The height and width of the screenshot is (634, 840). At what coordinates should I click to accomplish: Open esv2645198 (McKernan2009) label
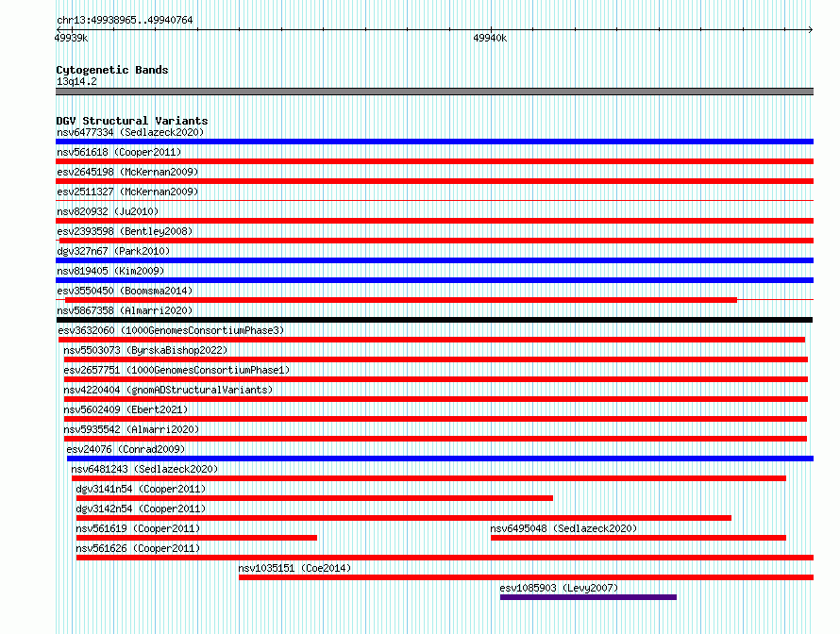pyautogui.click(x=127, y=172)
